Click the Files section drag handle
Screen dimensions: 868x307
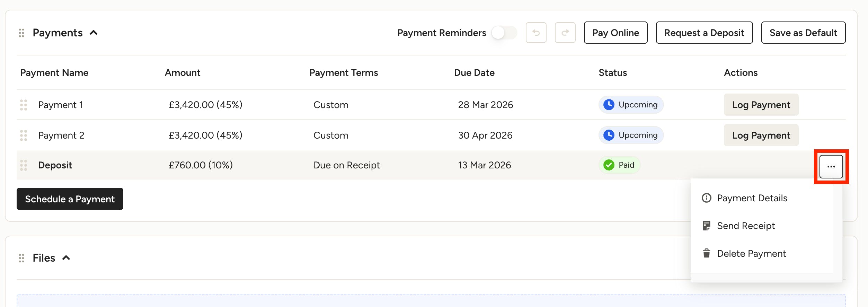[x=21, y=258]
